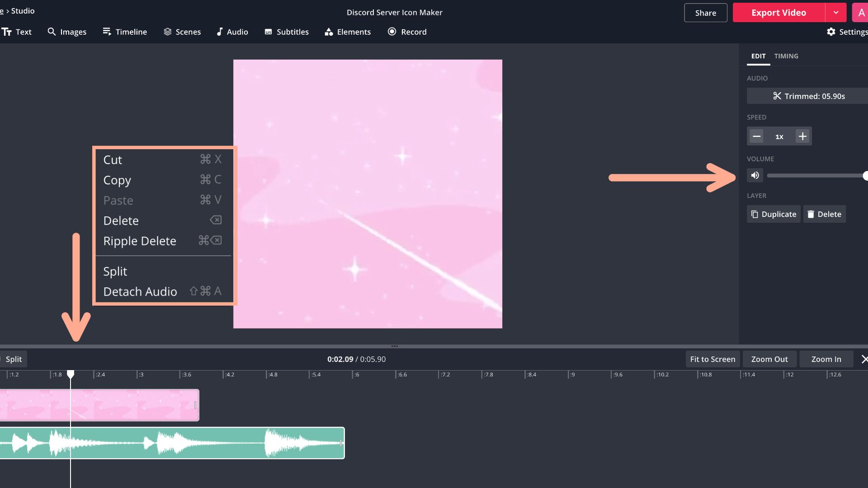Switch to the TIMING tab
868x488 pixels.
(x=786, y=56)
